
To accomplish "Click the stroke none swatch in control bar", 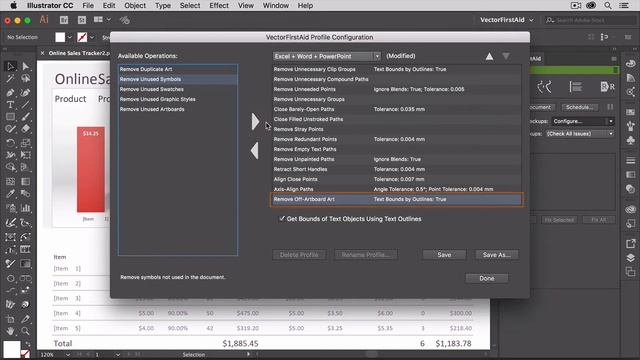I will [x=82, y=37].
